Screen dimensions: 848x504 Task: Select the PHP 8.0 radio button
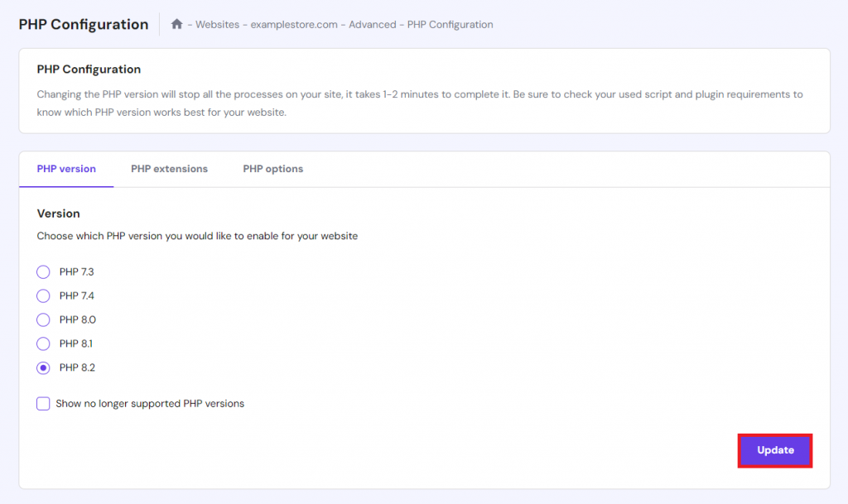pyautogui.click(x=43, y=319)
